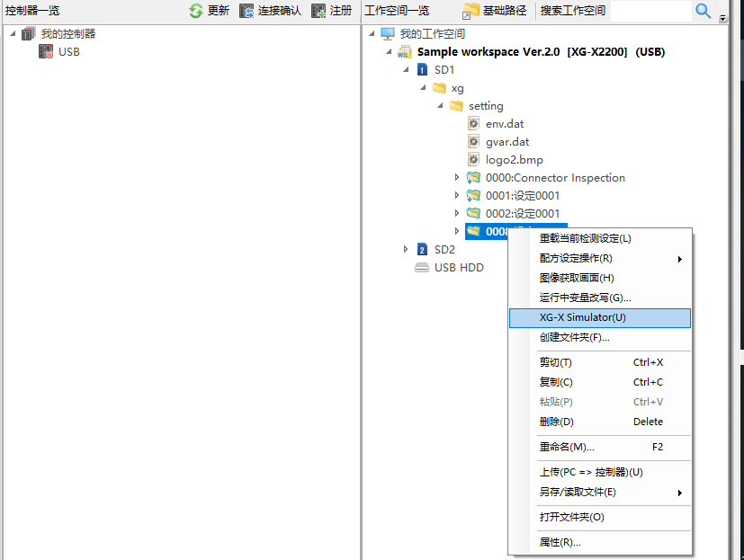Click the 更新 button label
This screenshot has height=560, width=744.
point(219,11)
